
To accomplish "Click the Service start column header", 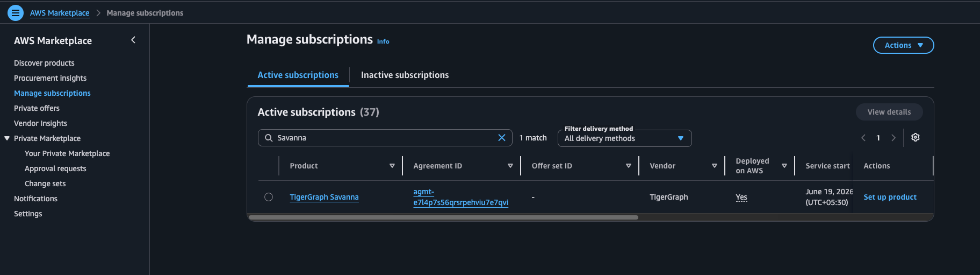I will (x=827, y=166).
